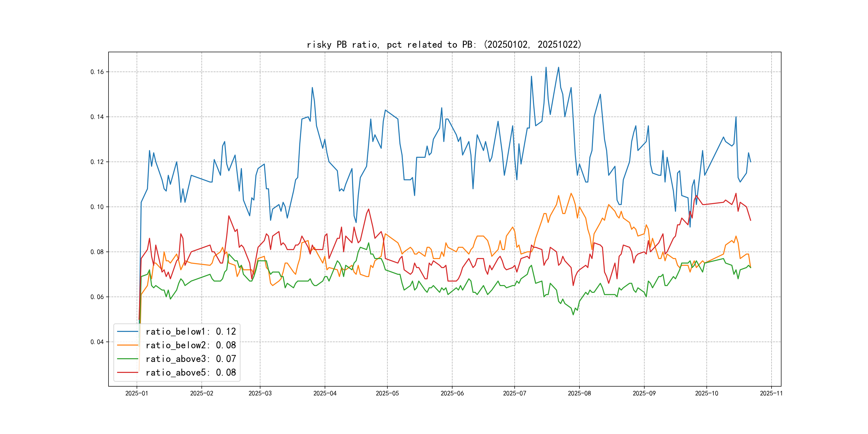Click the 'ratio_above5: 0.08' legend label

click(191, 372)
